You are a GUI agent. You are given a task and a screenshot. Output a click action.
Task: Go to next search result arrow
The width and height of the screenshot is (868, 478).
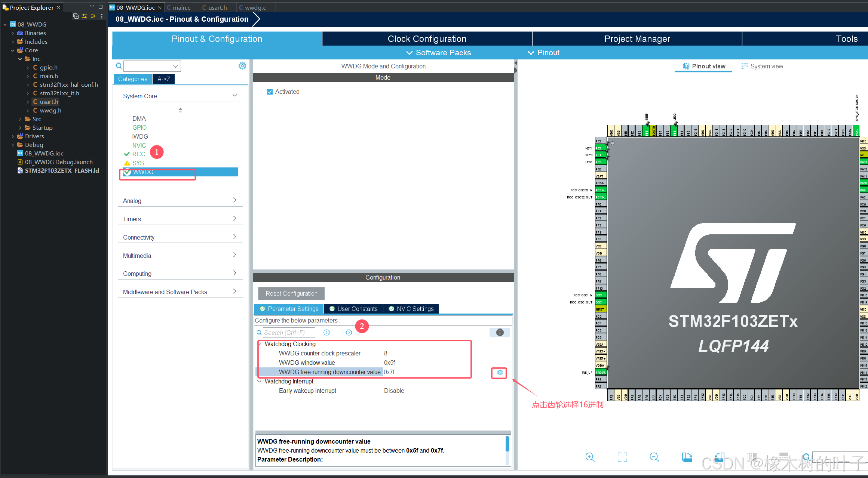349,332
